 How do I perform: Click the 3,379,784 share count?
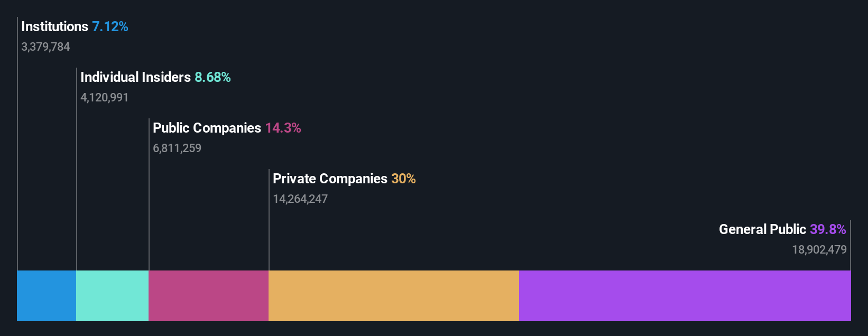coord(45,47)
